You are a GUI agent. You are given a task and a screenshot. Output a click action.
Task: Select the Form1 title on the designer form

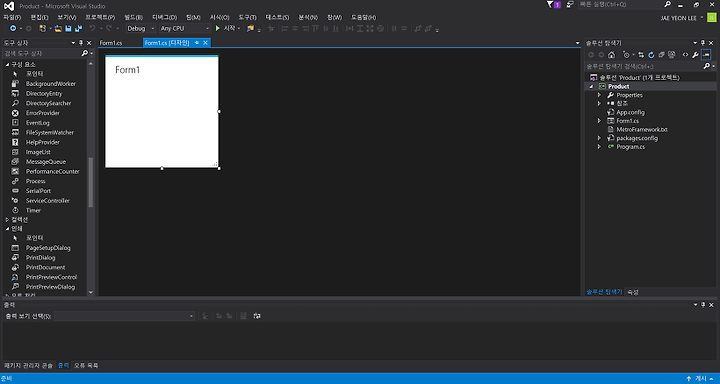coord(128,70)
